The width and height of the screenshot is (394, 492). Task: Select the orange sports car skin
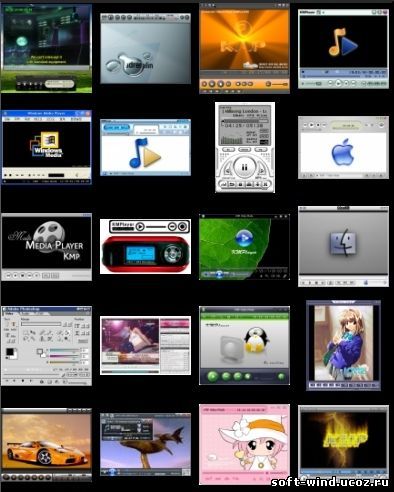point(46,445)
